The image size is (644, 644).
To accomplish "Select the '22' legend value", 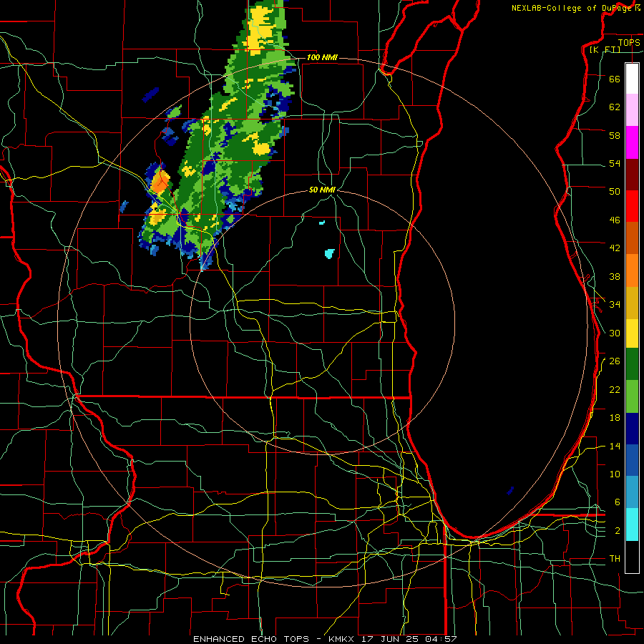I will 615,389.
